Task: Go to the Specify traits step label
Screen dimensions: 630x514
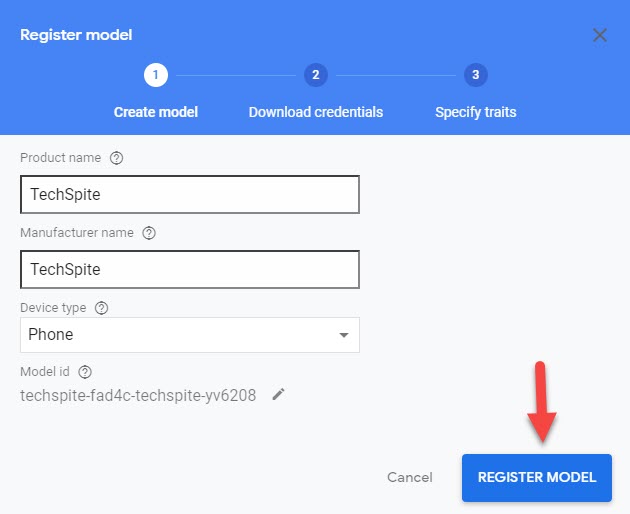Action: (476, 112)
